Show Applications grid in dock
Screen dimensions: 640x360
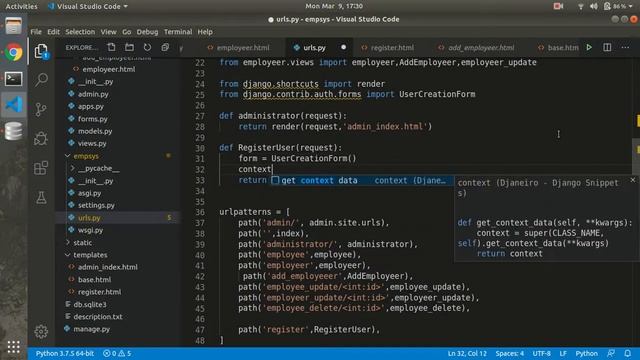tap(13, 347)
